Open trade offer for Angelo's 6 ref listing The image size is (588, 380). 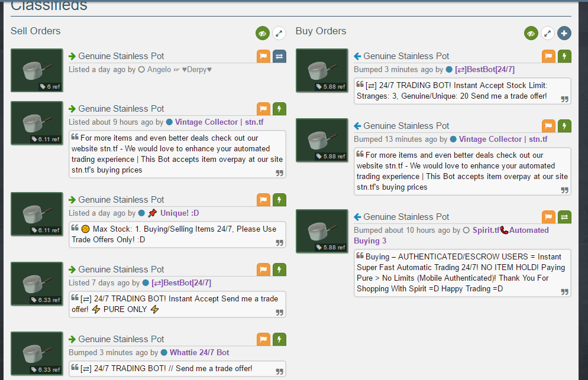coord(279,56)
